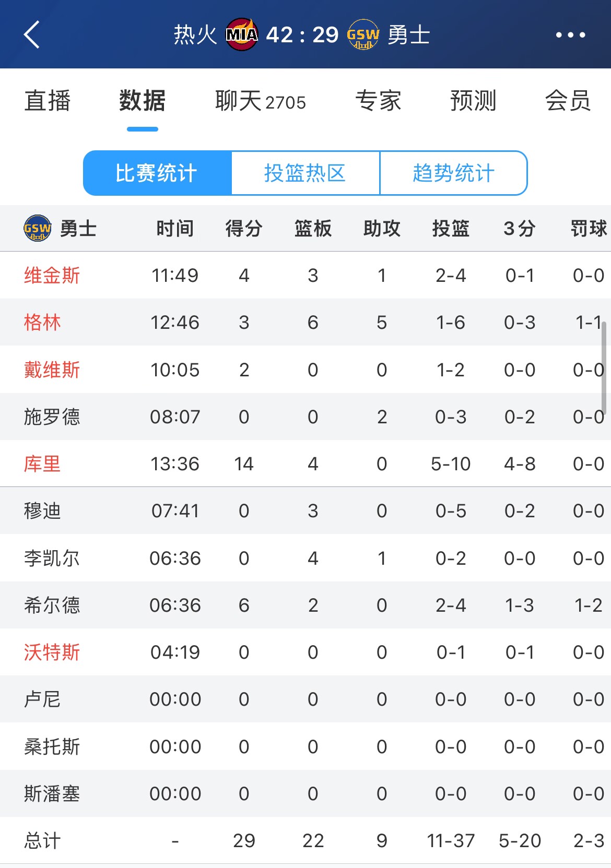Click the vertical scrollbar handle
Viewport: 611px width, 868px height.
point(604,368)
